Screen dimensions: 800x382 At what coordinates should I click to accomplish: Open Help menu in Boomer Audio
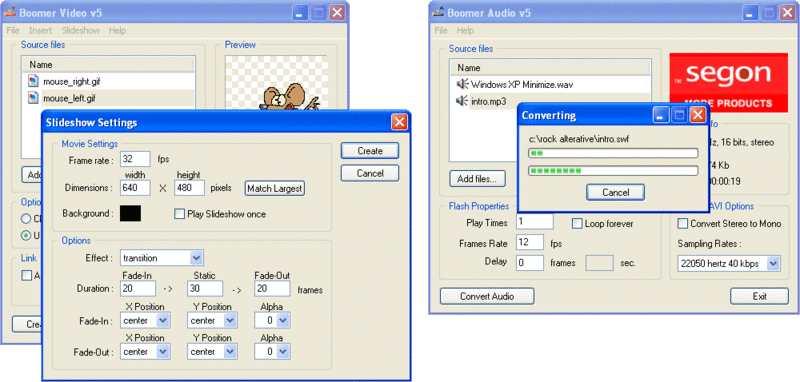coord(465,31)
